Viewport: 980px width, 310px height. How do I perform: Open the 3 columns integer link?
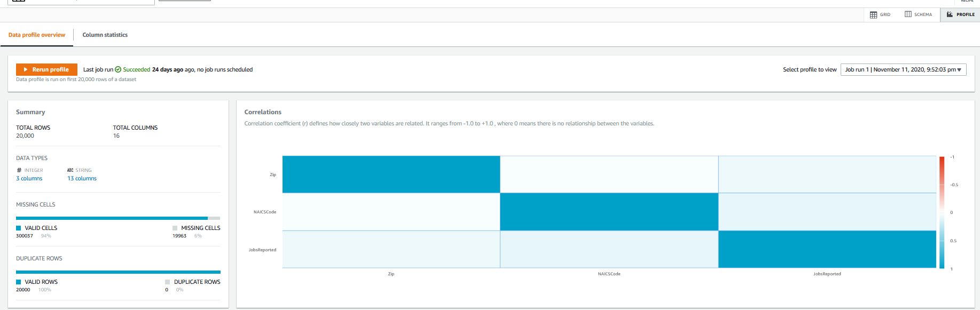[x=29, y=178]
